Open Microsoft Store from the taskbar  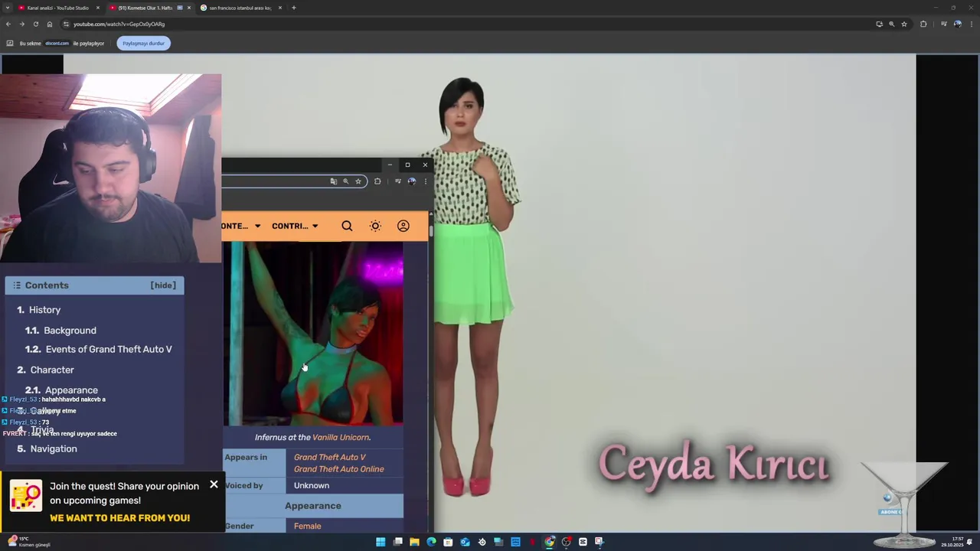(x=448, y=542)
